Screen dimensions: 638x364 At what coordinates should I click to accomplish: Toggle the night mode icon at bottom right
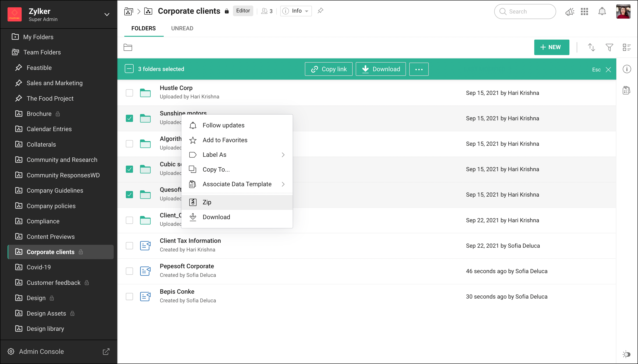pos(626,354)
